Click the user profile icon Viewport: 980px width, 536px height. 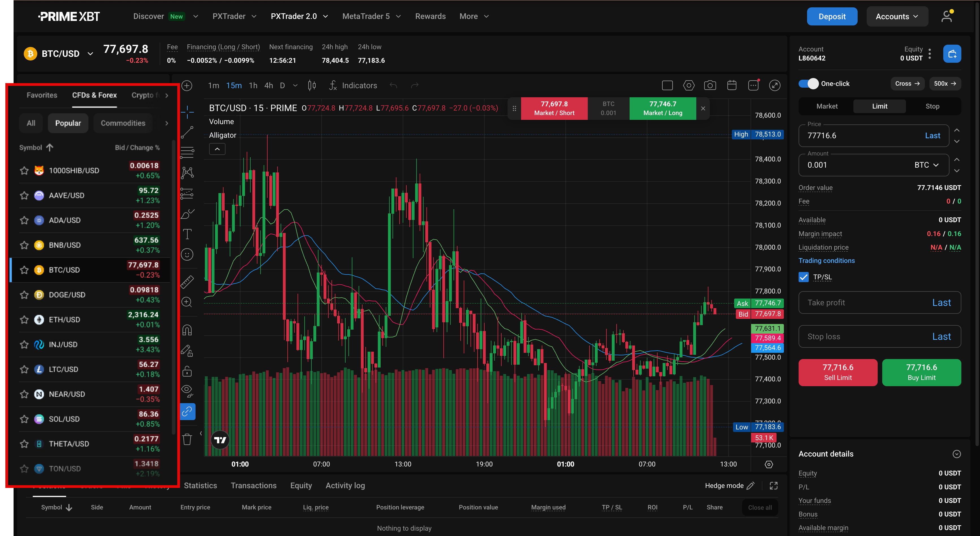(x=947, y=16)
